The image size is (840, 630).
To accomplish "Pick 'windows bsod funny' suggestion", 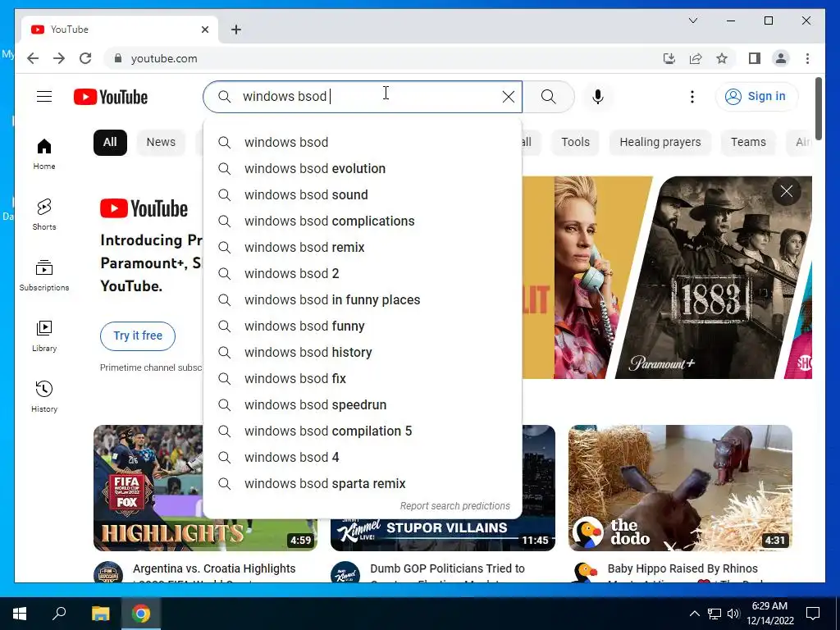I will tap(363, 326).
